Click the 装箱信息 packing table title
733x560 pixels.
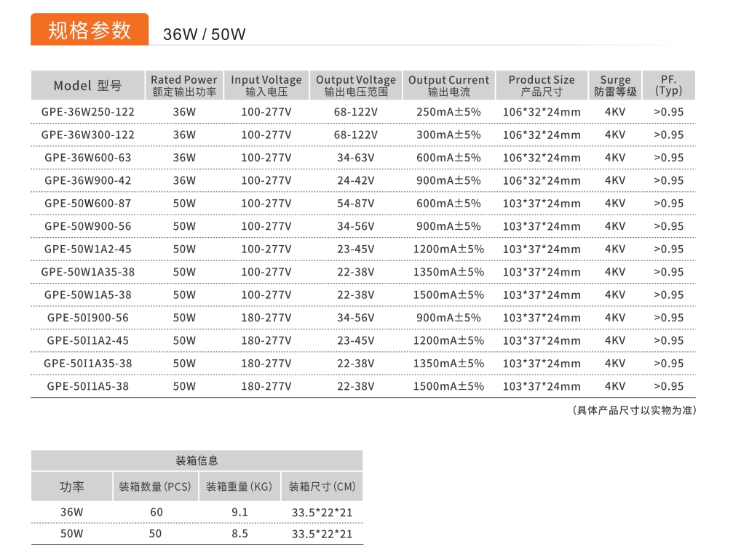coord(197,460)
